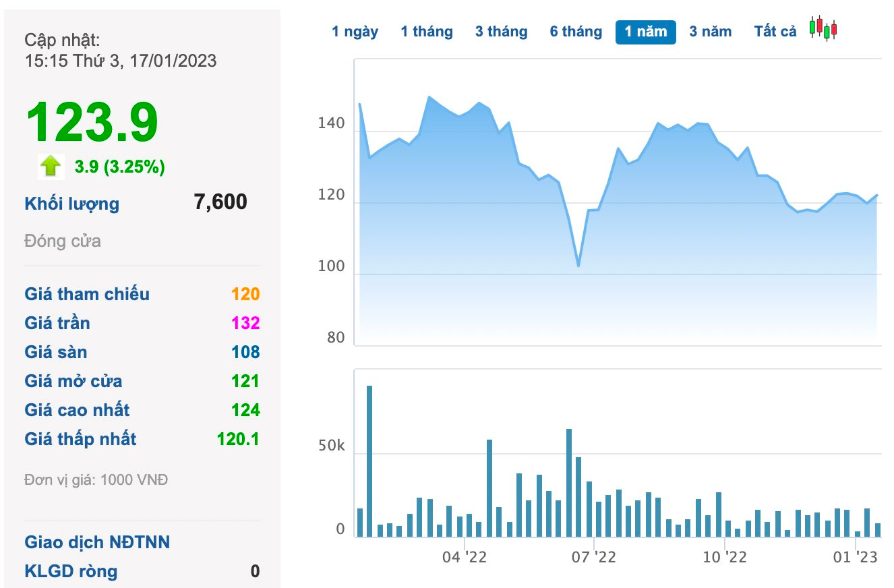The width and height of the screenshot is (894, 588).
Task: Click the update timestamp '15:15 Thứ 3, 17/01/2023'
Action: coord(121,61)
